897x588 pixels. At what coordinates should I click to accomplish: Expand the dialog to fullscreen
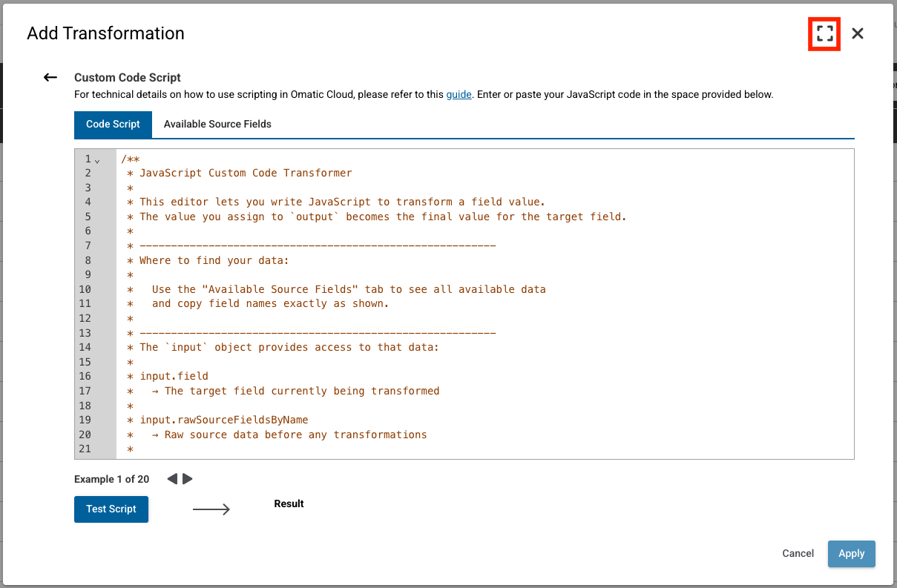coord(824,33)
